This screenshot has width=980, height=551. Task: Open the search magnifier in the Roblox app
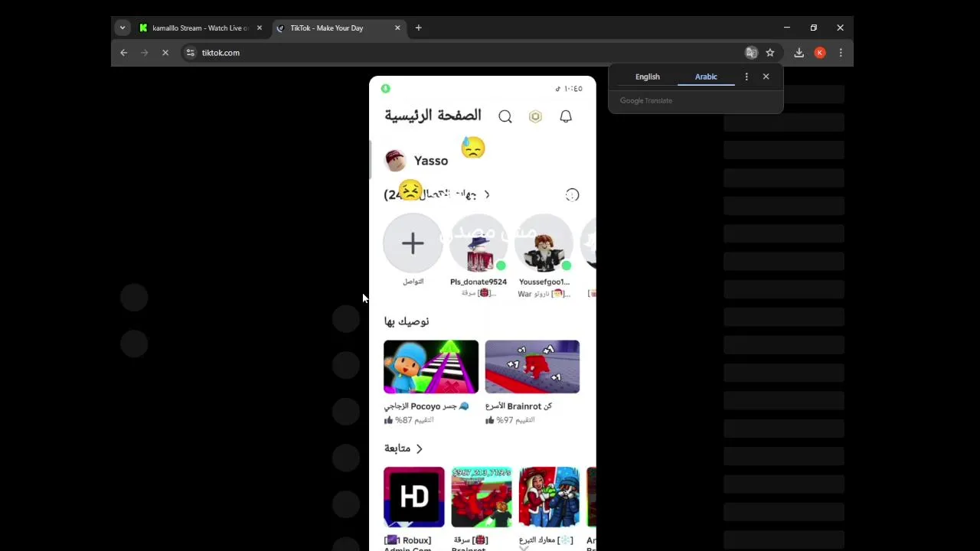505,116
